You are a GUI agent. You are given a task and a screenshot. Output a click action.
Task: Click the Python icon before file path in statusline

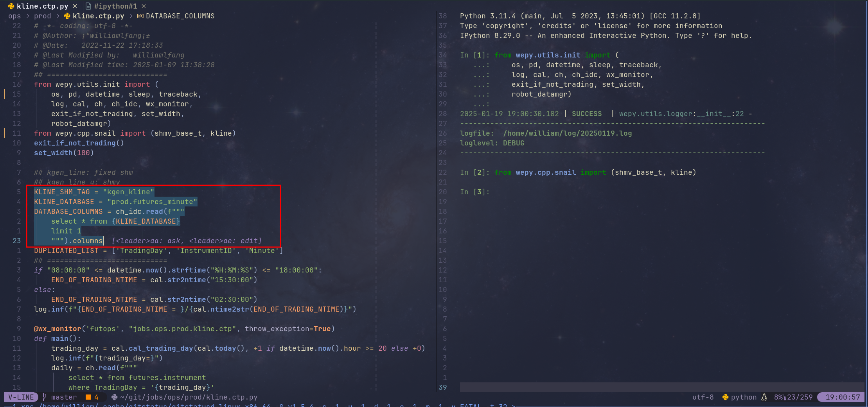point(115,397)
